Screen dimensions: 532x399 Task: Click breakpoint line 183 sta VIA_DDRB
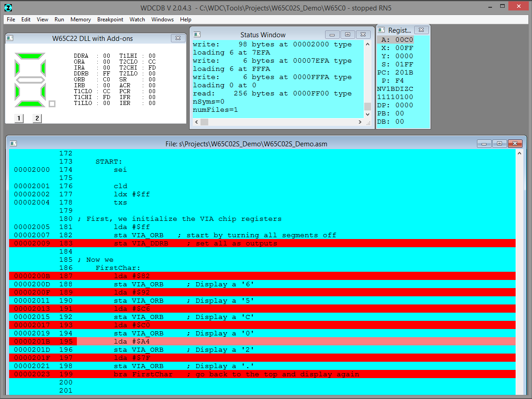tap(196, 243)
